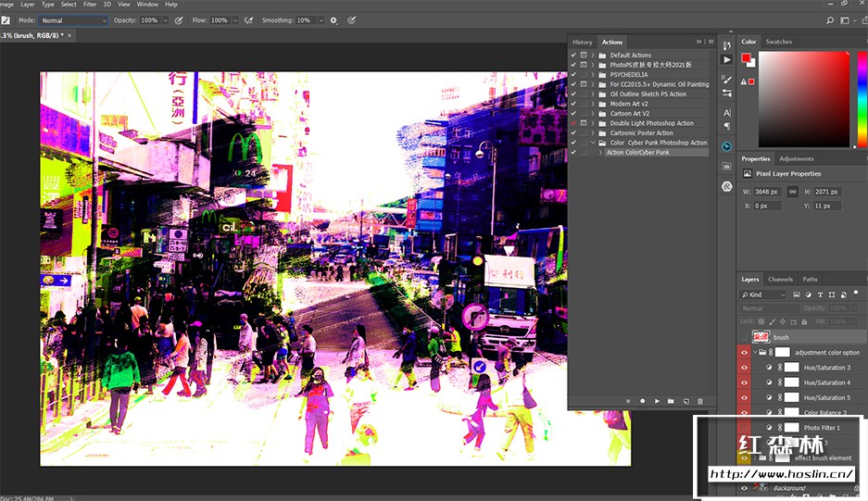Viewport: 868px width, 501px height.
Task: Collapse the adjustment color option group
Action: (x=755, y=353)
